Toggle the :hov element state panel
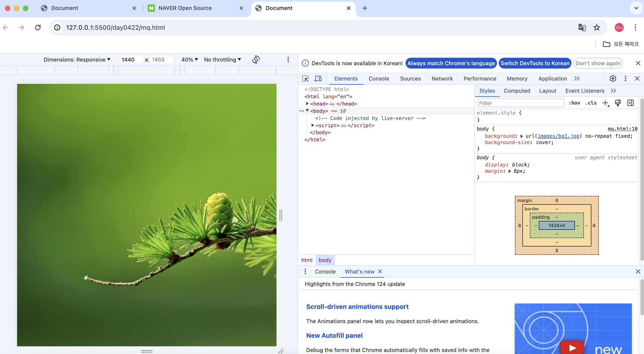Image resolution: width=644 pixels, height=354 pixels. point(574,103)
